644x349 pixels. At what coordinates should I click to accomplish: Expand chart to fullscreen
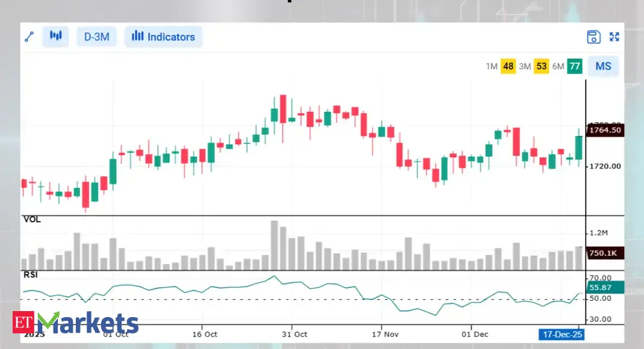coord(614,37)
